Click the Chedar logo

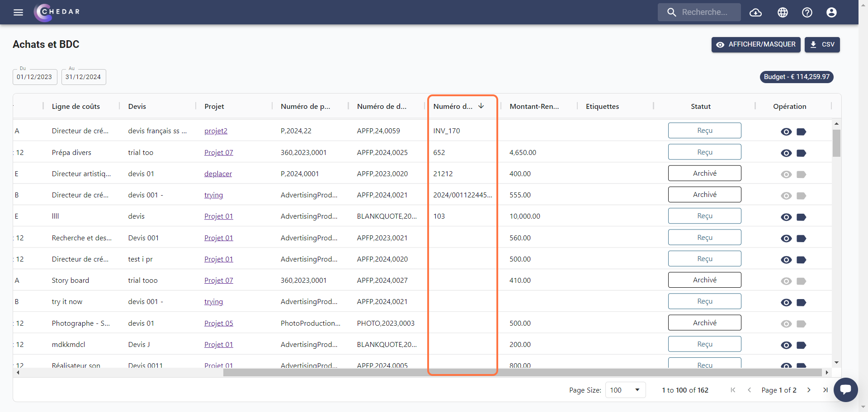click(x=57, y=12)
